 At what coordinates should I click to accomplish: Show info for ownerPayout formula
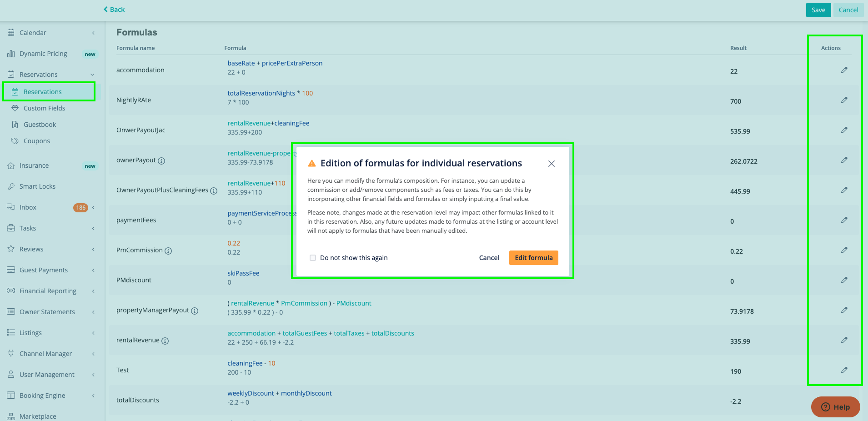[x=161, y=160]
